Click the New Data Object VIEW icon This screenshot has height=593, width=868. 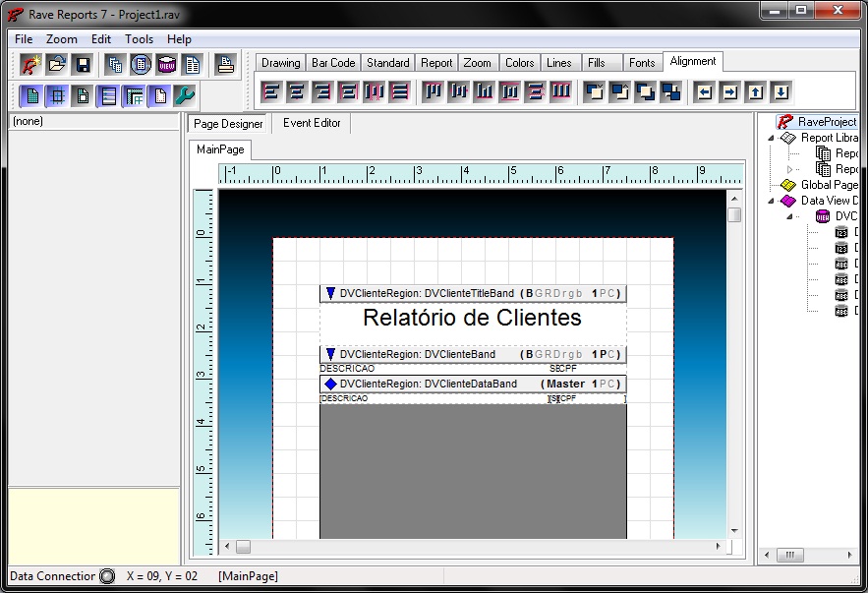click(167, 65)
